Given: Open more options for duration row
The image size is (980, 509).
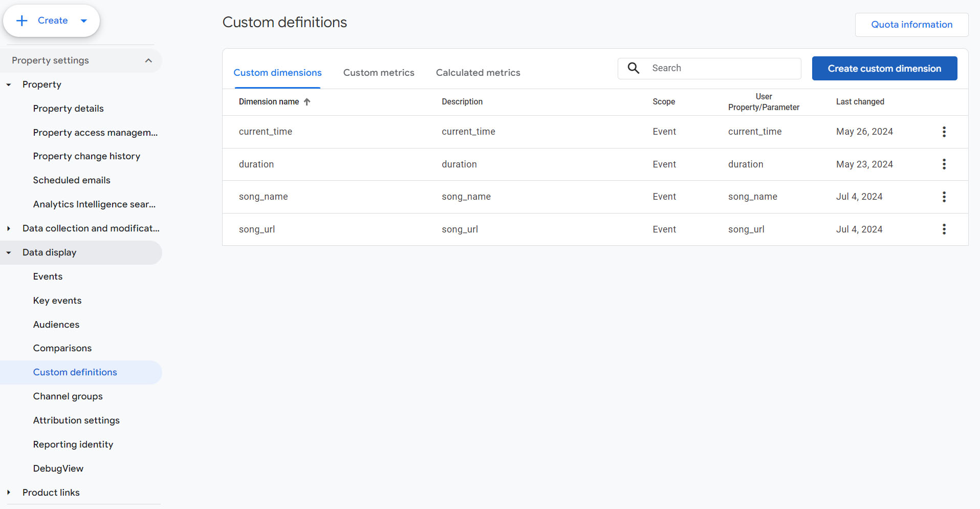Looking at the screenshot, I should (944, 164).
